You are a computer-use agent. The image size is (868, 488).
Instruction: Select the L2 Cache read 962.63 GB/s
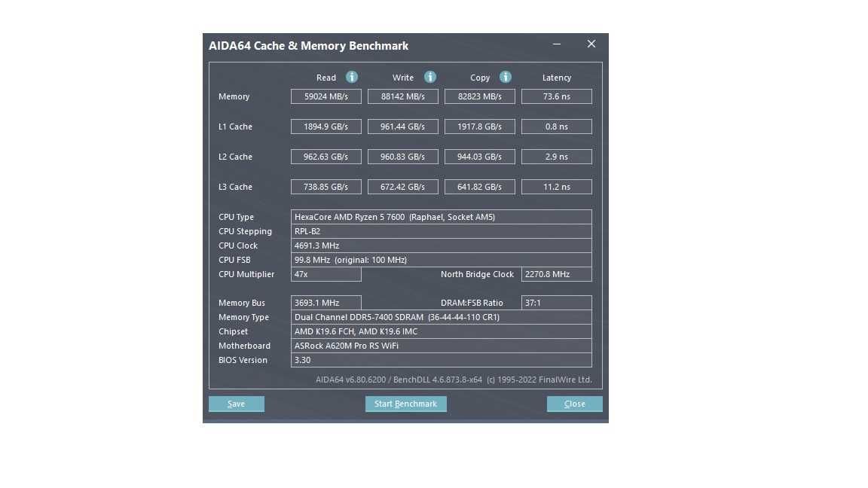tap(326, 157)
